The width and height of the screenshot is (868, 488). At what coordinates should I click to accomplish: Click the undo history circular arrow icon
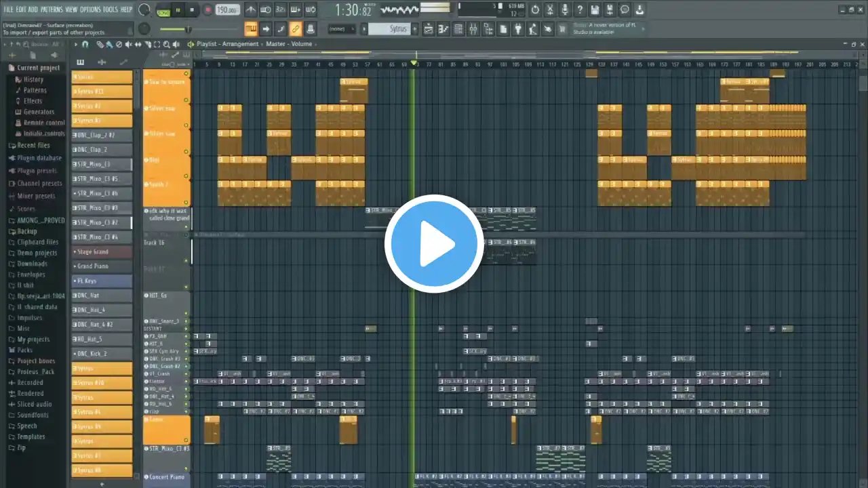(x=535, y=10)
